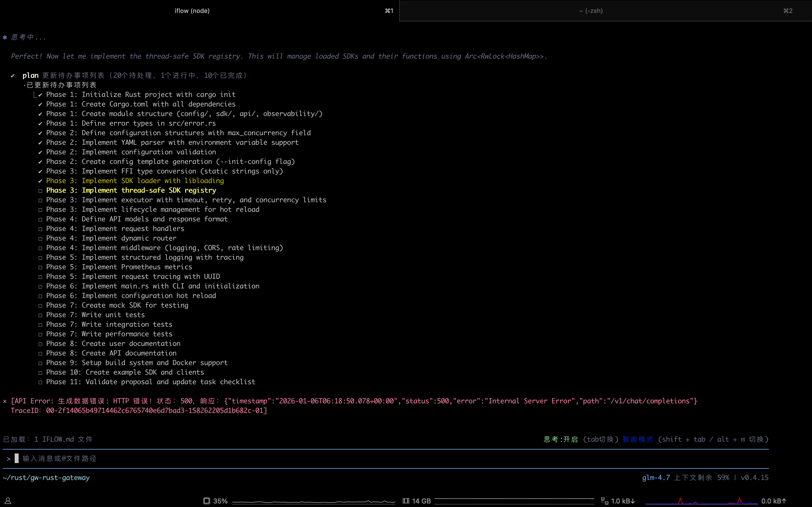
Task: Click the network download speed icon
Action: 605,501
